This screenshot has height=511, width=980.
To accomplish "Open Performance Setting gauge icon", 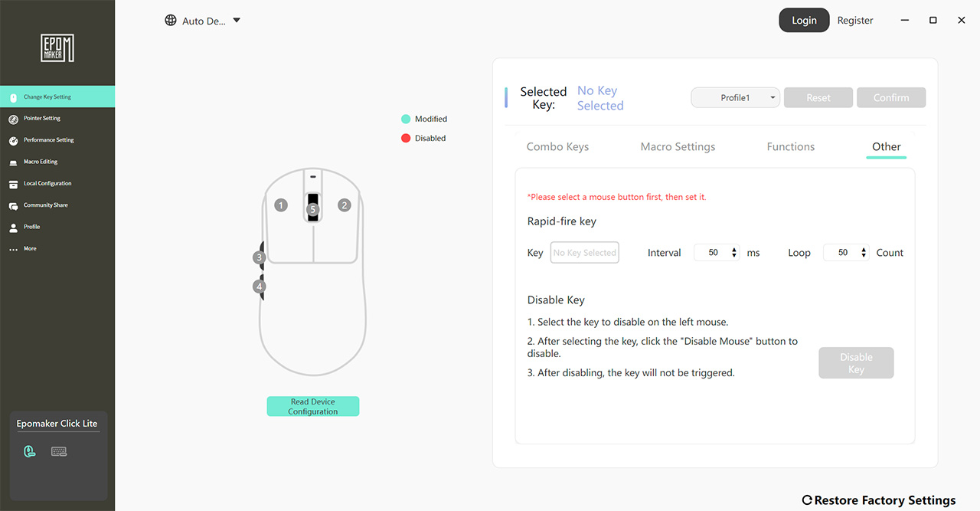I will [13, 140].
